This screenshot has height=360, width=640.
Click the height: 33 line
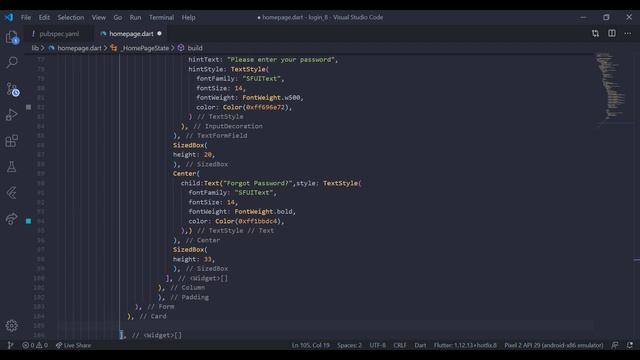pos(193,259)
